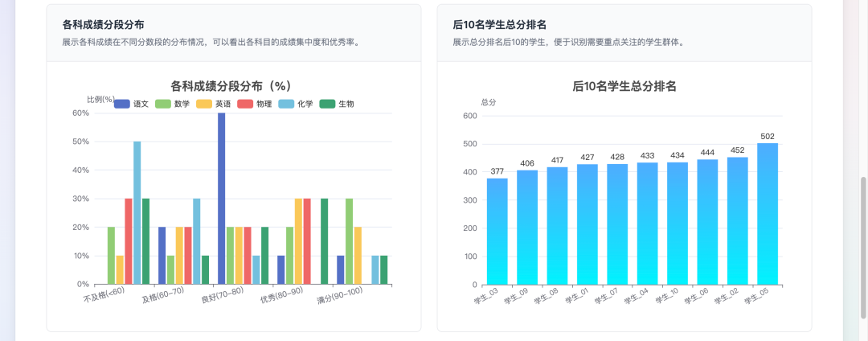The height and width of the screenshot is (341, 868).
Task: Click the 学生_01 bar labeled 427
Action: click(588, 224)
